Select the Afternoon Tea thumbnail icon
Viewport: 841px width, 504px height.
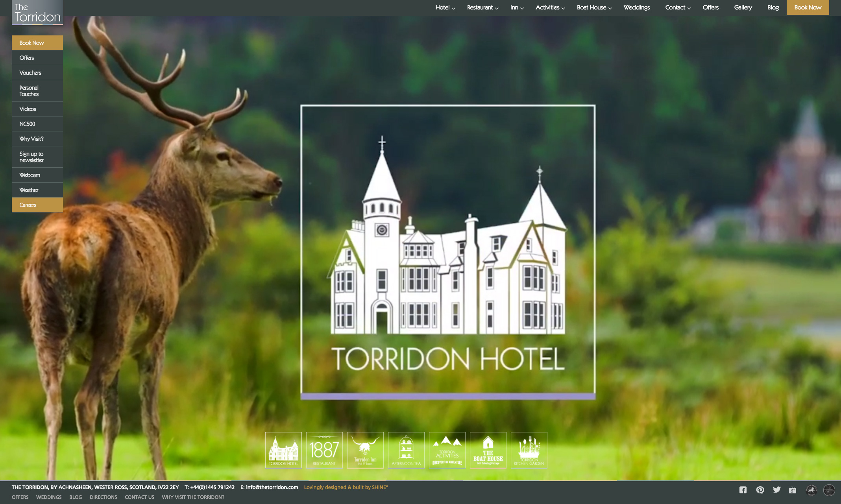pos(406,450)
